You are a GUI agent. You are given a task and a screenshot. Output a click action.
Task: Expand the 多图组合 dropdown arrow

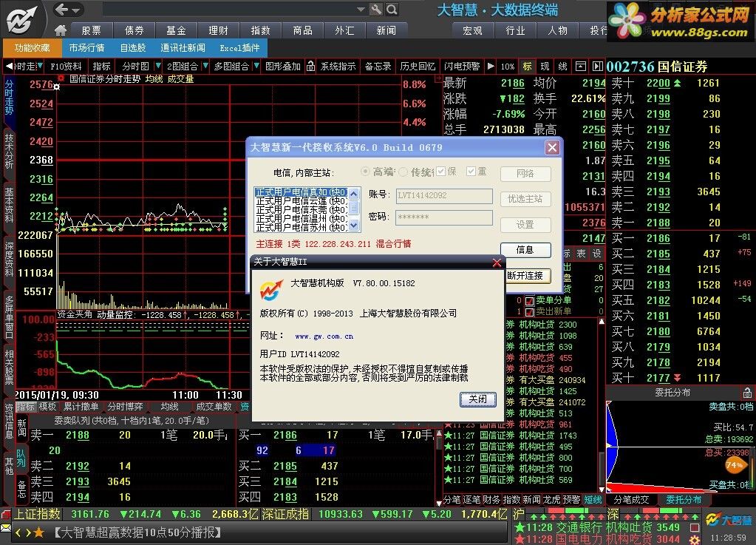click(256, 66)
